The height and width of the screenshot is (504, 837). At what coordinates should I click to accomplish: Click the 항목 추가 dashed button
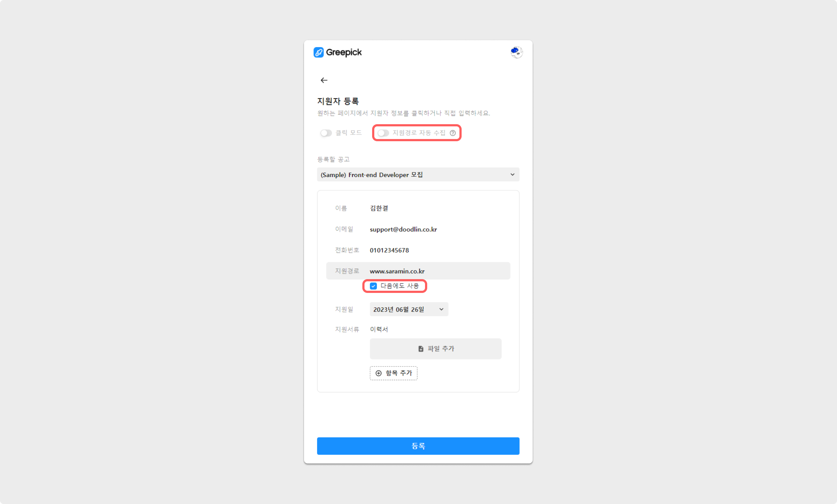coord(393,373)
